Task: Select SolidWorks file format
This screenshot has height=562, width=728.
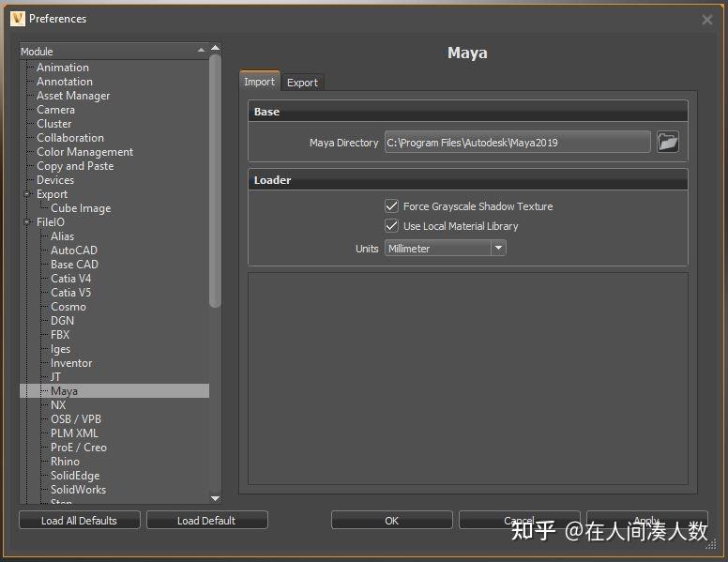Action: [x=78, y=490]
